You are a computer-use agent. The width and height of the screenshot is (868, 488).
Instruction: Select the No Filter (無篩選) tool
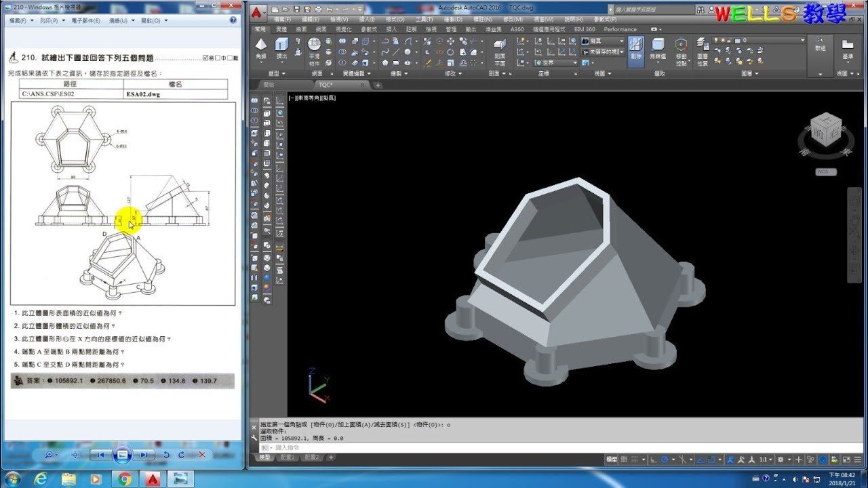point(658,49)
